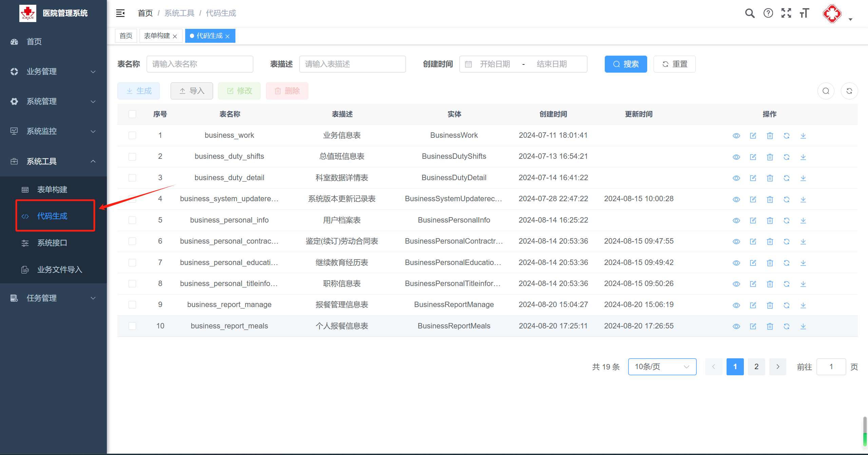
Task: Check the select-all checkbox in table header
Action: [132, 114]
